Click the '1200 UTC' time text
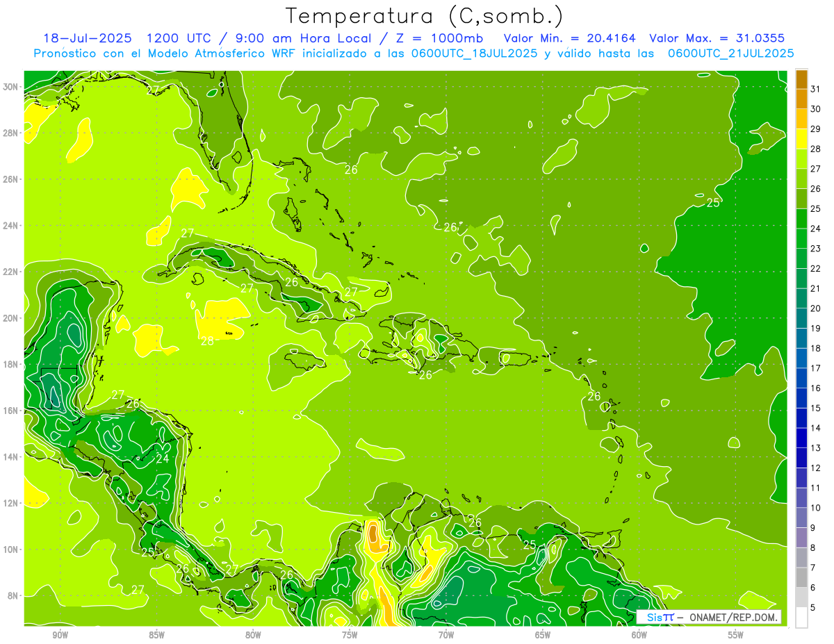Viewport: 834px width, 644px height. click(179, 38)
